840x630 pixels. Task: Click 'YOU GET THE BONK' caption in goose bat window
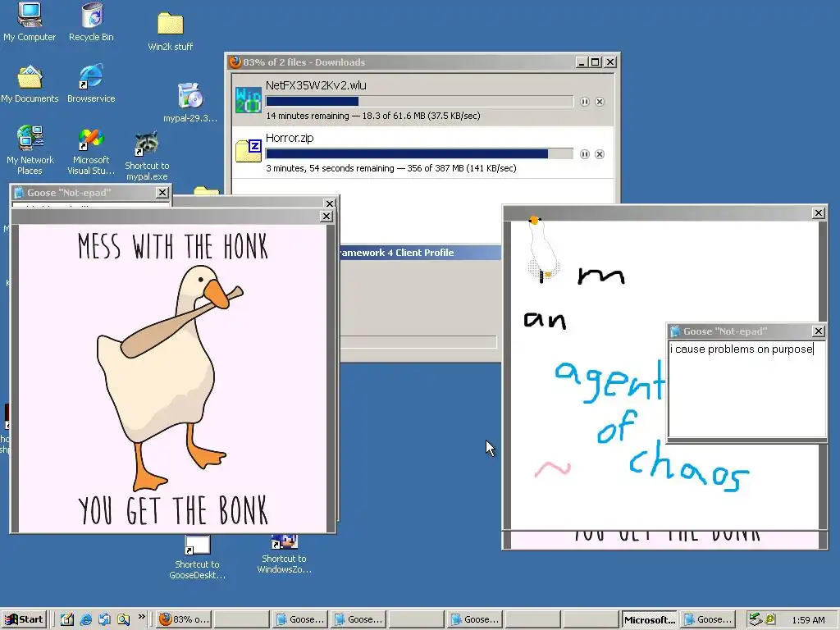172,509
